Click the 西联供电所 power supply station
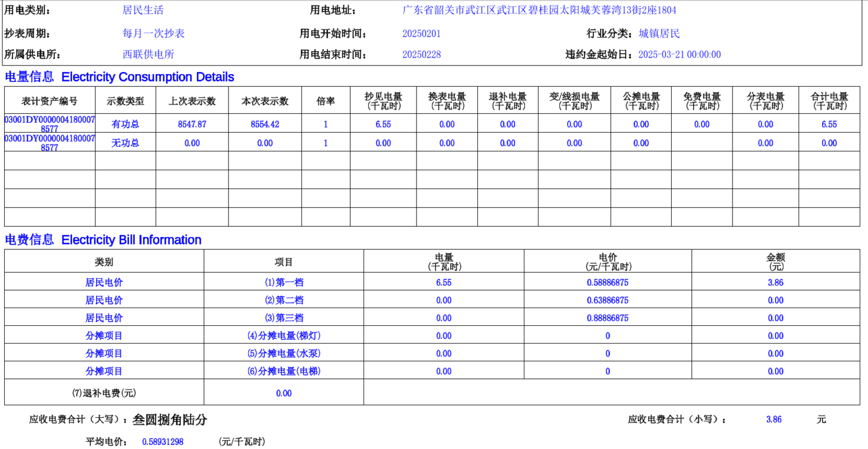Screen dimensions: 868x449 coord(148,55)
